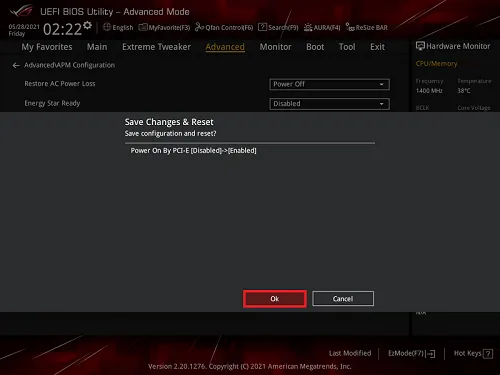Screen dimensions: 500x375
Task: Open the Energy Star Ready dropdown
Action: click(329, 104)
